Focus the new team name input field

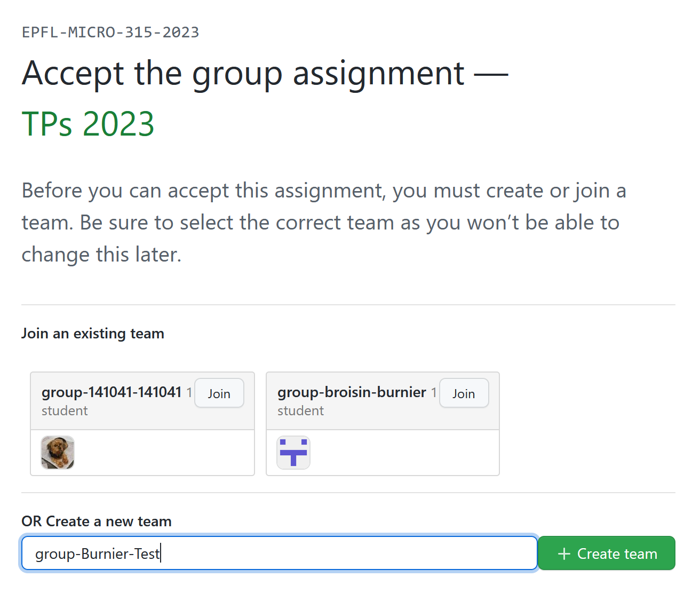[279, 553]
